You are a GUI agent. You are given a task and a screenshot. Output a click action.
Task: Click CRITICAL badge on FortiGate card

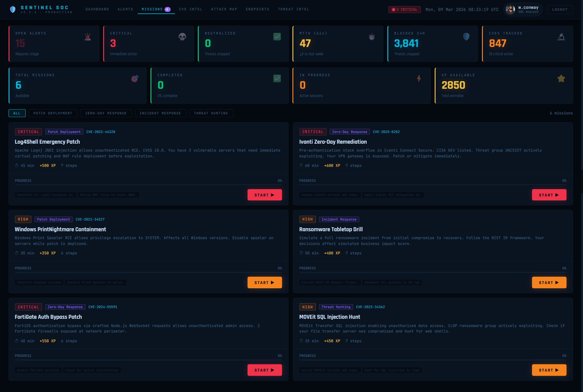28,307
